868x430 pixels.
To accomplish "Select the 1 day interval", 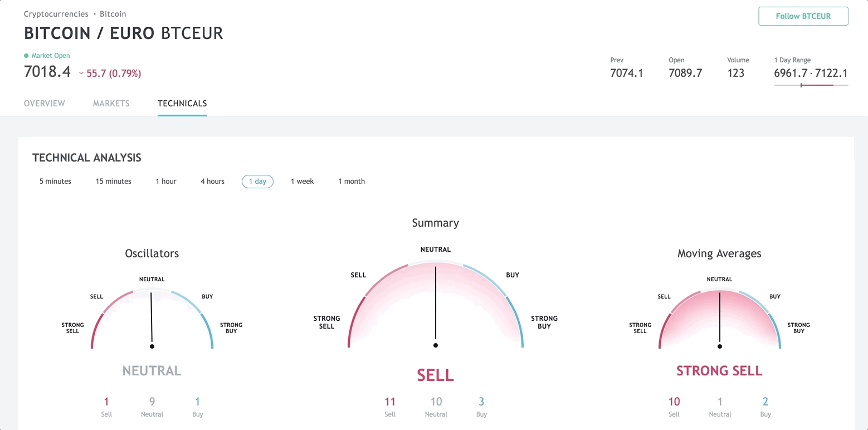I will [257, 182].
